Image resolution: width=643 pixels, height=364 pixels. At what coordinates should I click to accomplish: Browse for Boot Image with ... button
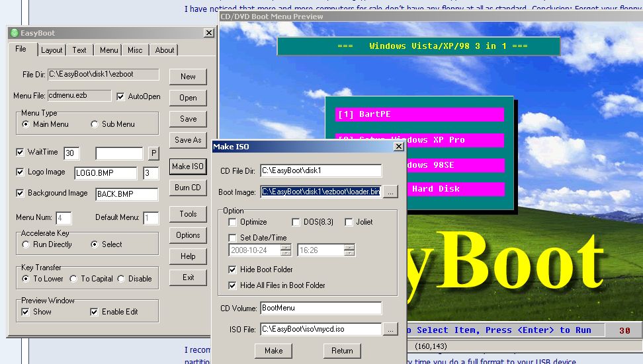[390, 192]
